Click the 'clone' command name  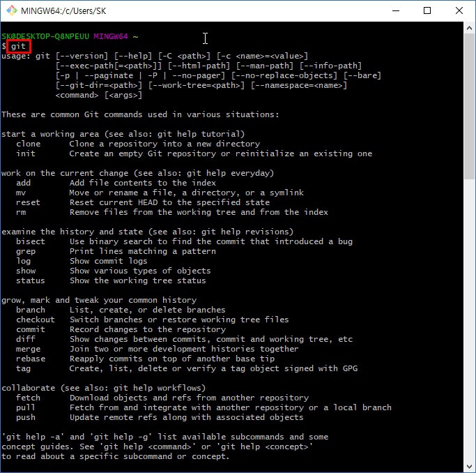pyautogui.click(x=29, y=144)
